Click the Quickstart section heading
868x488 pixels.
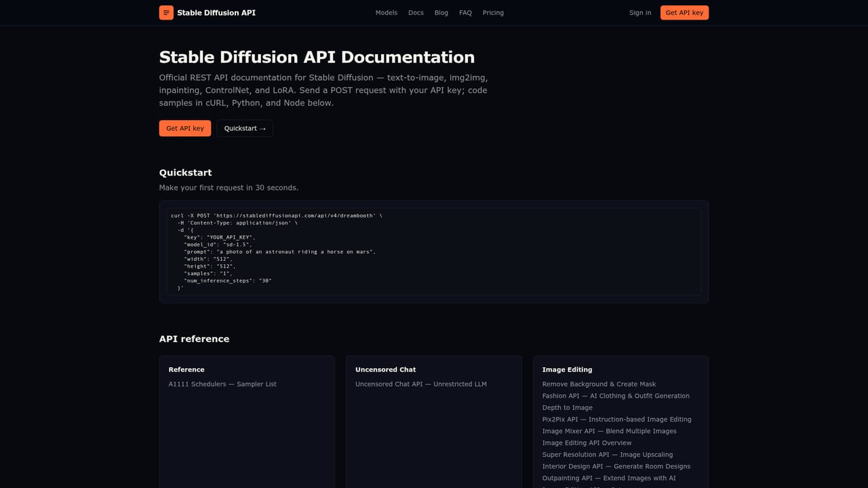pos(185,173)
